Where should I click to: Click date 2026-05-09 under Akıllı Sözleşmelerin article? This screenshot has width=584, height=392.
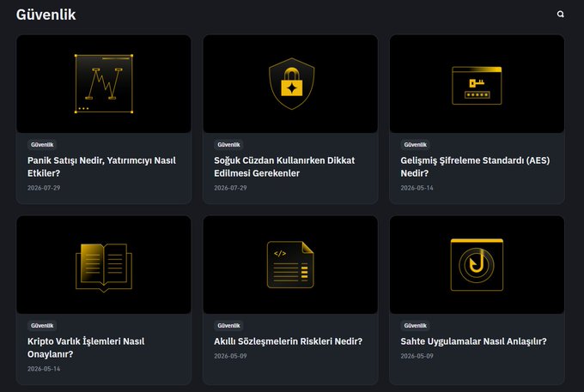(x=230, y=356)
